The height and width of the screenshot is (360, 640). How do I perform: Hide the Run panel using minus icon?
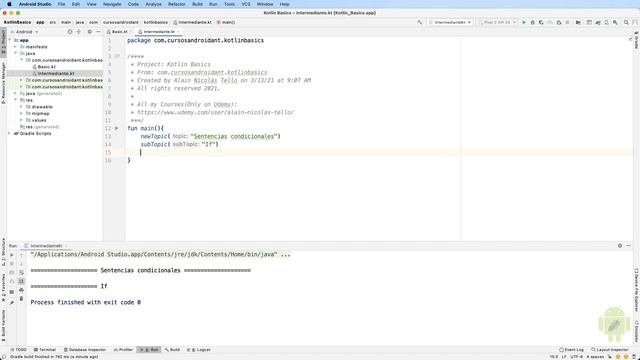(628, 246)
